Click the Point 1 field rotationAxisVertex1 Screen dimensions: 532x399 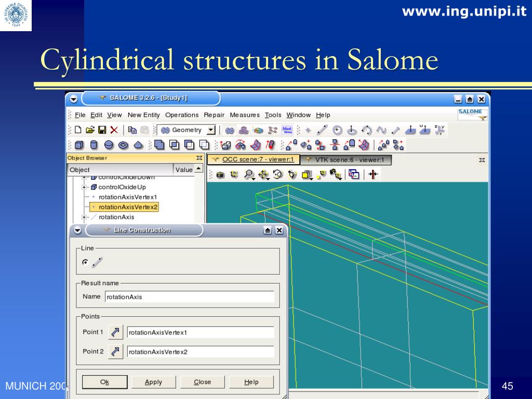201,332
